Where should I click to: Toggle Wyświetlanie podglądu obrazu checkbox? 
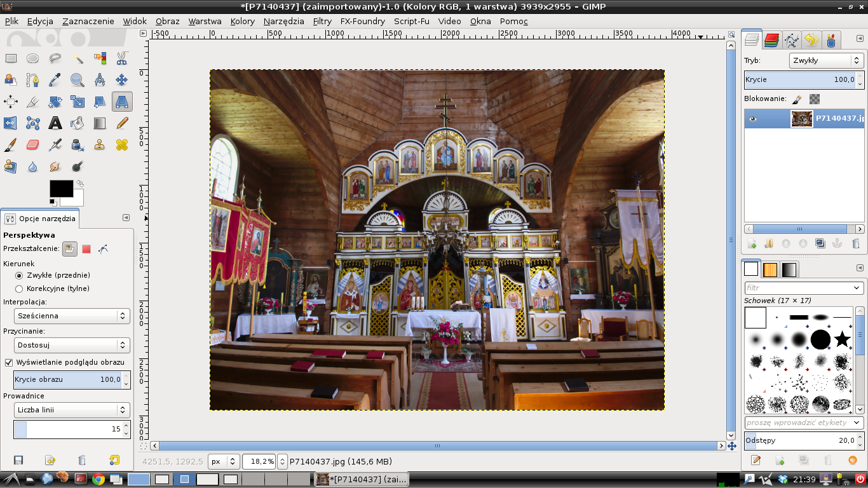[9, 362]
